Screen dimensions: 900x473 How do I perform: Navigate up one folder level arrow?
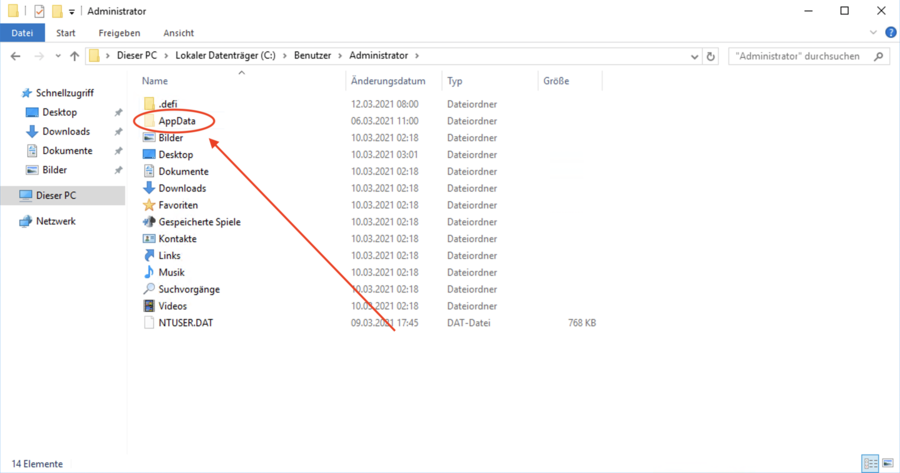click(74, 57)
